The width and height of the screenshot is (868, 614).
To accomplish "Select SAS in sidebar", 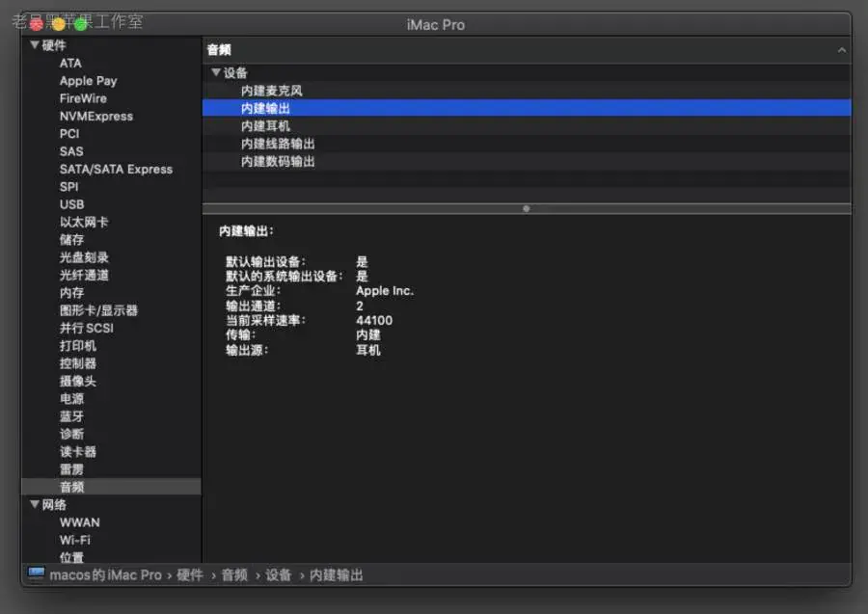I will click(x=70, y=151).
